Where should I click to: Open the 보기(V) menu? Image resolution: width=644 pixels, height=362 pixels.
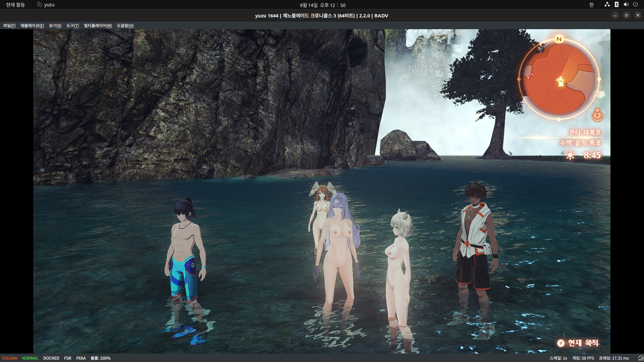(55, 25)
